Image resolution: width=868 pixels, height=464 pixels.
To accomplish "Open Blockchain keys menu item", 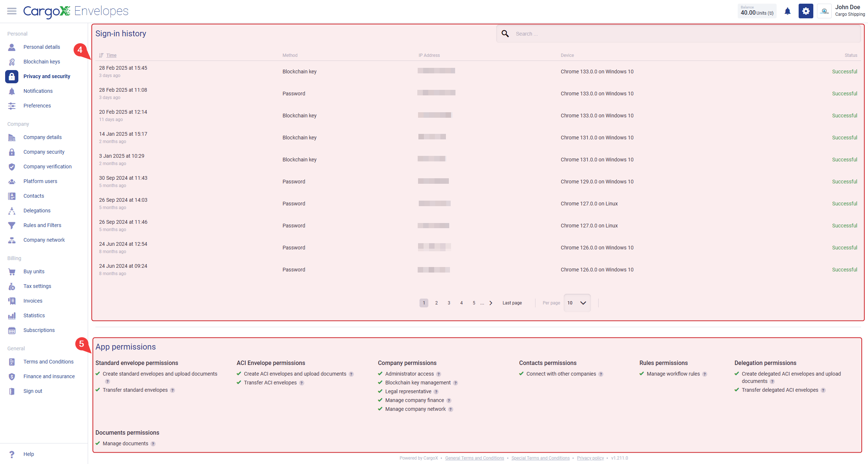I will pos(42,62).
